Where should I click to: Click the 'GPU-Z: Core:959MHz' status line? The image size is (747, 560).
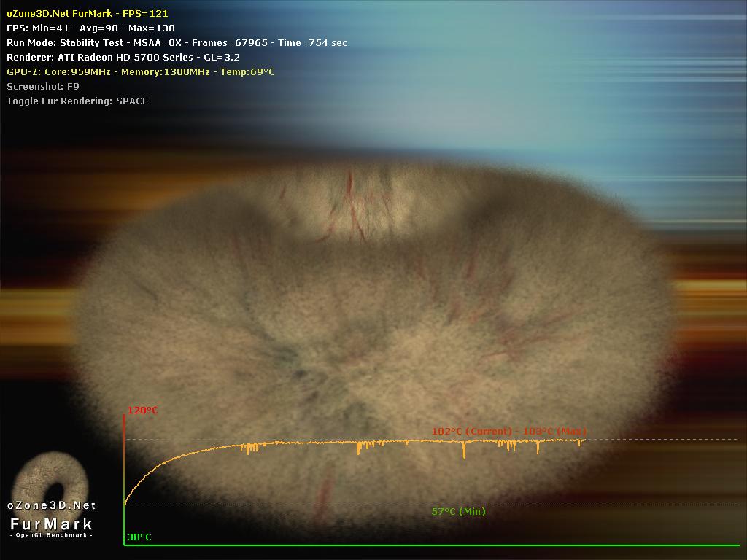pos(141,72)
